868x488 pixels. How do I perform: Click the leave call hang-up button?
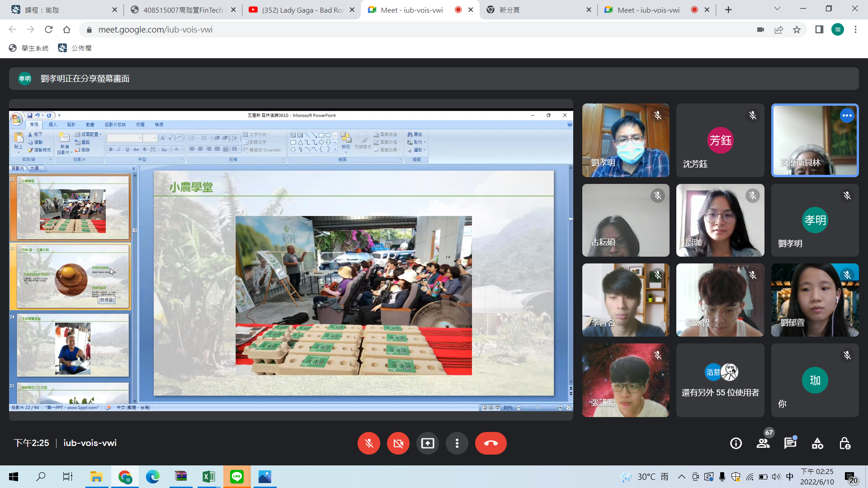[x=491, y=443]
